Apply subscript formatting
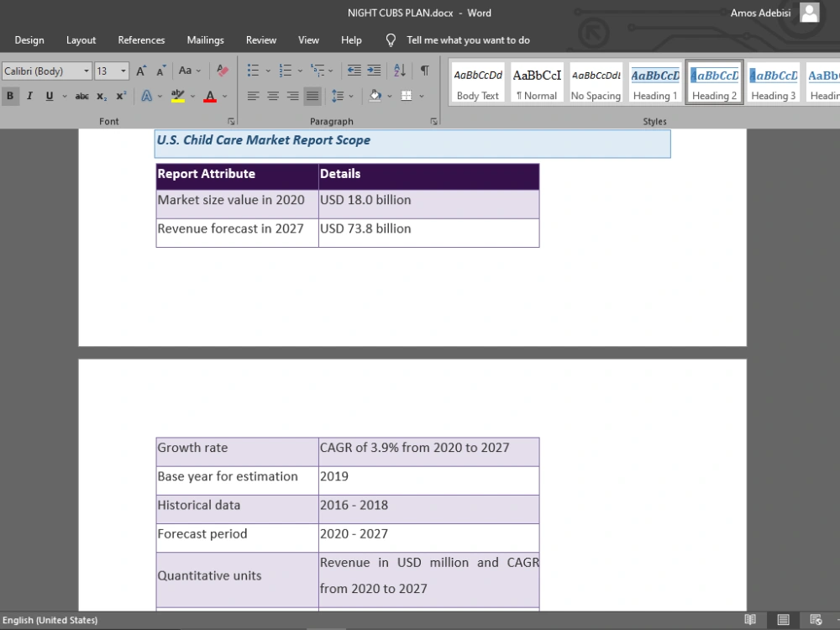This screenshot has width=840, height=630. click(102, 97)
